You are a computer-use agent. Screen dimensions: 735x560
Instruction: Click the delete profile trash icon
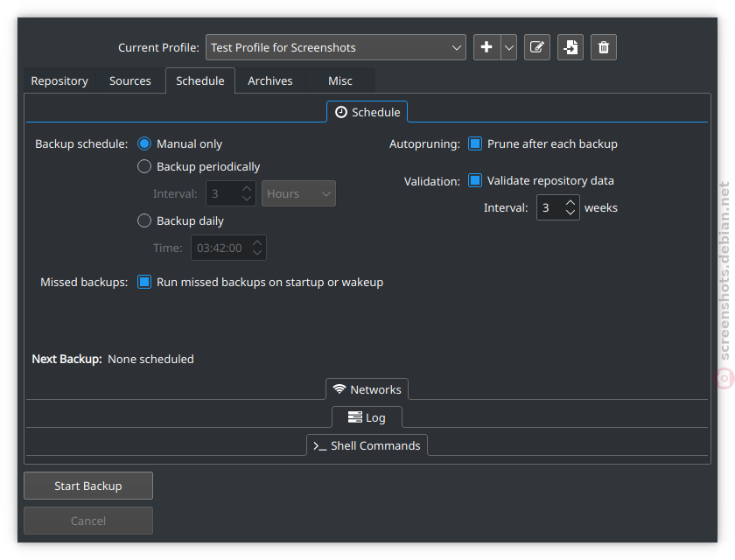[x=604, y=47]
